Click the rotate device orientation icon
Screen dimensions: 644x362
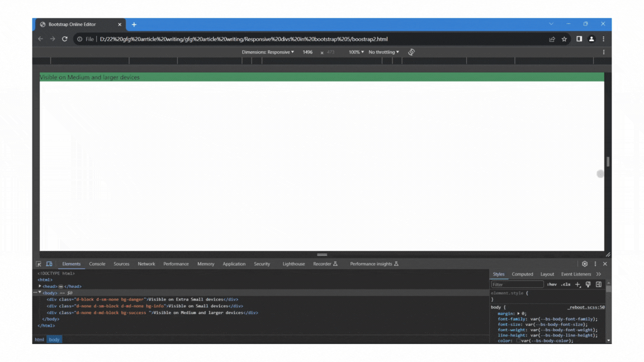pos(411,52)
